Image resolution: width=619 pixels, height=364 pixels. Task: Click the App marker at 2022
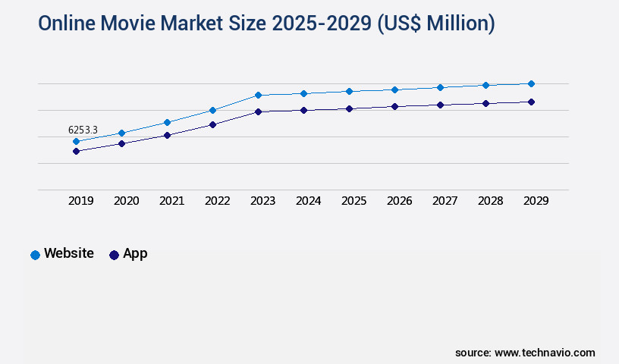tap(212, 124)
